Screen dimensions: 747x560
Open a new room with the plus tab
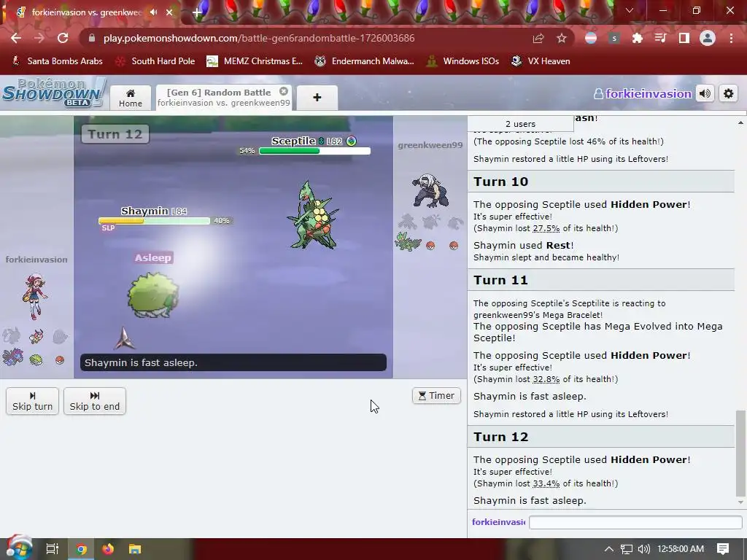tap(317, 98)
